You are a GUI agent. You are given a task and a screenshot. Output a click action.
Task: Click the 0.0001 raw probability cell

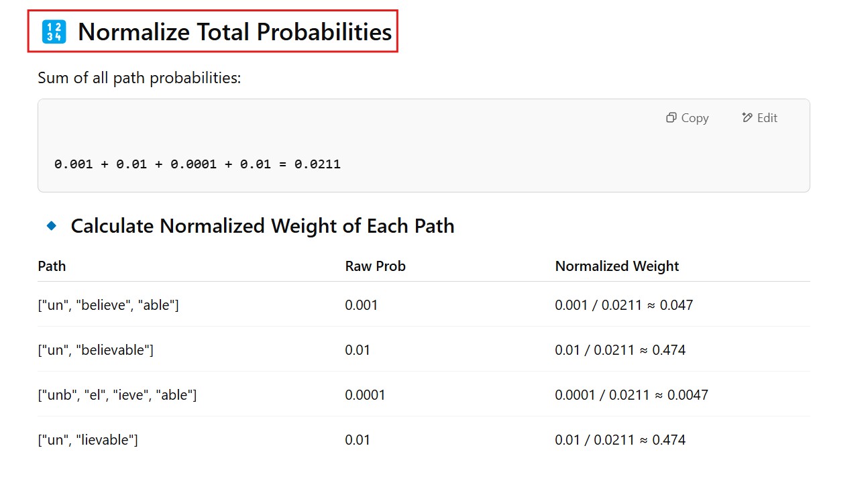point(365,395)
